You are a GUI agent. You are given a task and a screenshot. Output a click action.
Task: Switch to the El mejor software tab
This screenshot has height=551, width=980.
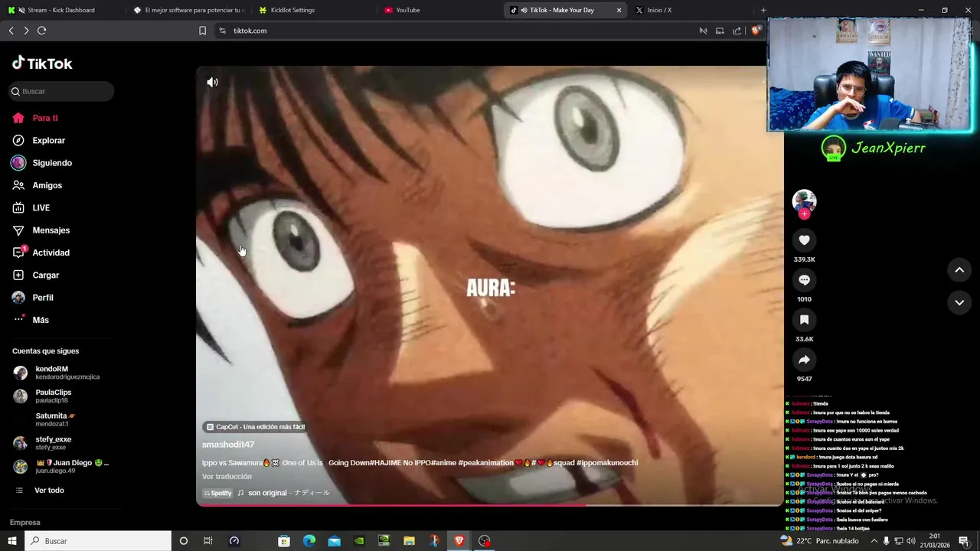tap(191, 10)
